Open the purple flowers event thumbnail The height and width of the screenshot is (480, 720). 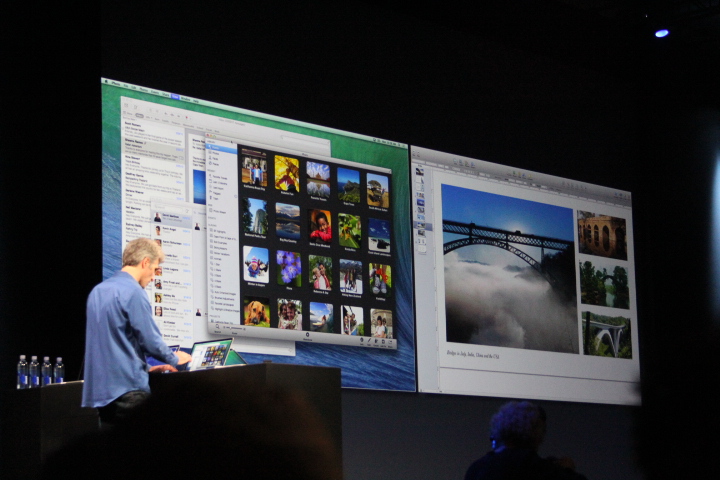click(x=288, y=268)
